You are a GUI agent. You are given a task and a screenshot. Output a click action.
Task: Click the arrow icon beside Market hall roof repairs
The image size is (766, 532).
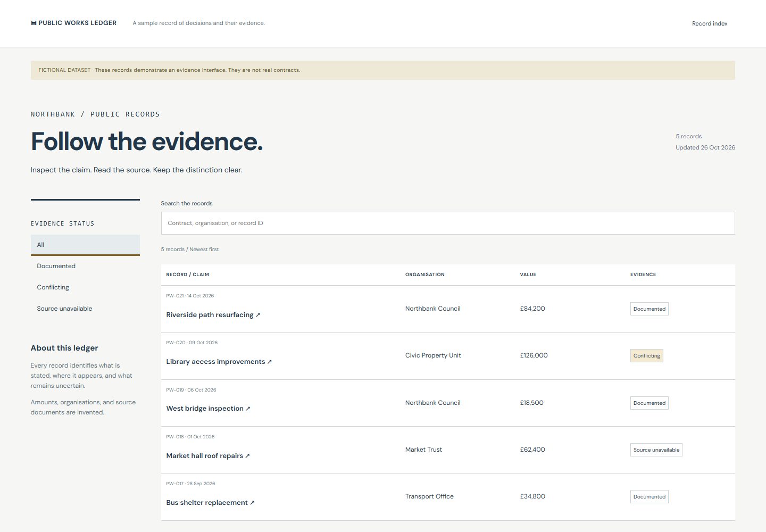click(247, 456)
